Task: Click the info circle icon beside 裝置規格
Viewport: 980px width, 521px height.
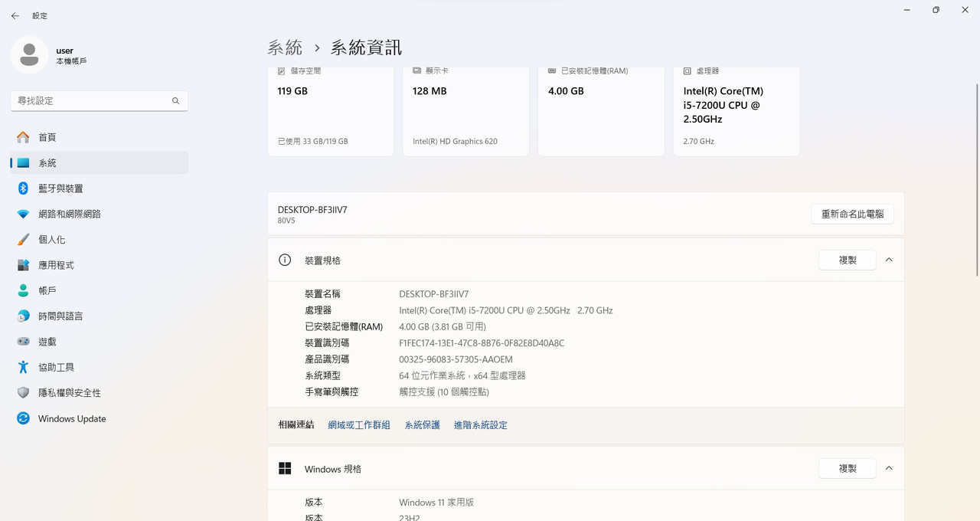Action: [285, 260]
